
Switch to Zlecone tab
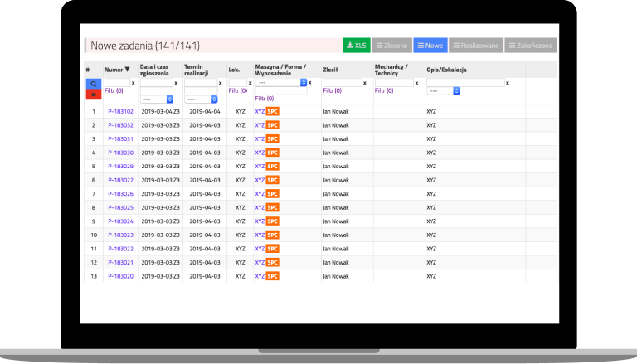point(392,46)
